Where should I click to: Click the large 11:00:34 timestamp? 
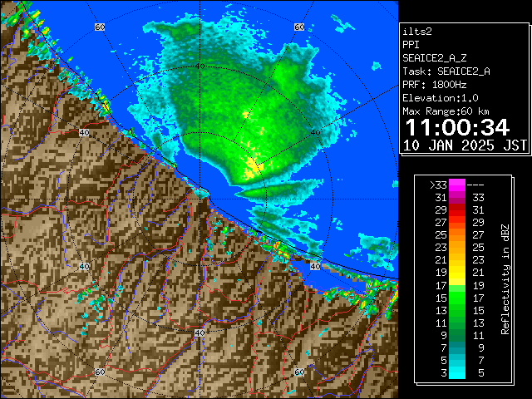click(457, 127)
